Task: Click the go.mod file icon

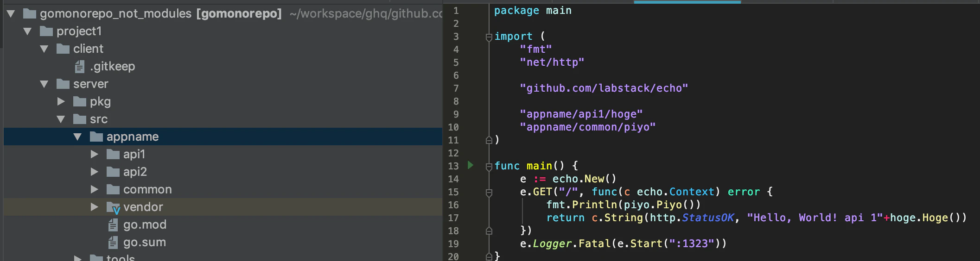Action: (x=113, y=225)
